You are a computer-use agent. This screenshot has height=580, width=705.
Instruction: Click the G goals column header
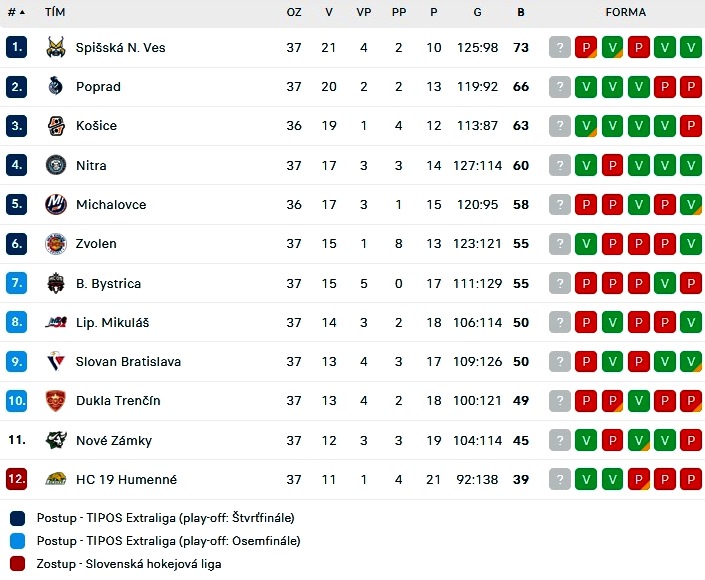(477, 12)
